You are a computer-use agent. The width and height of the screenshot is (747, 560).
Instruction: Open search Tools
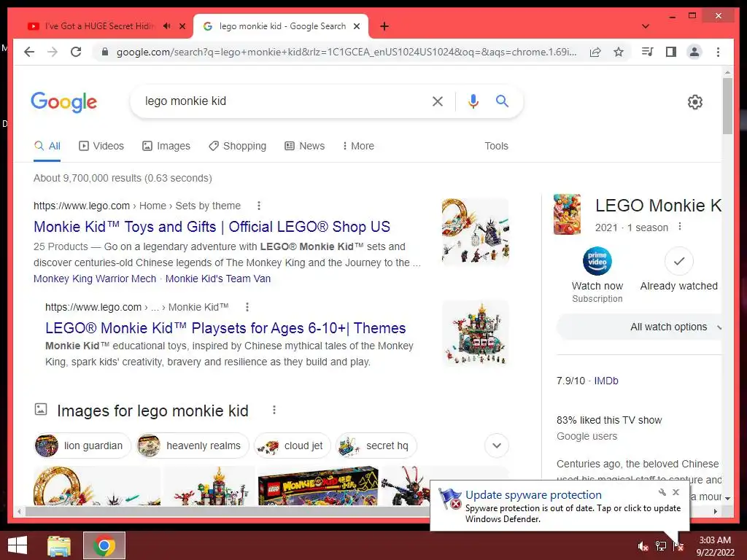tap(496, 146)
